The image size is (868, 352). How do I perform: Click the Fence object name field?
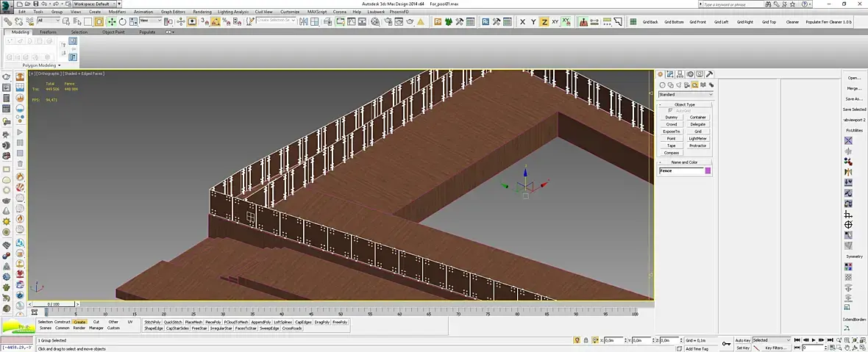[681, 170]
